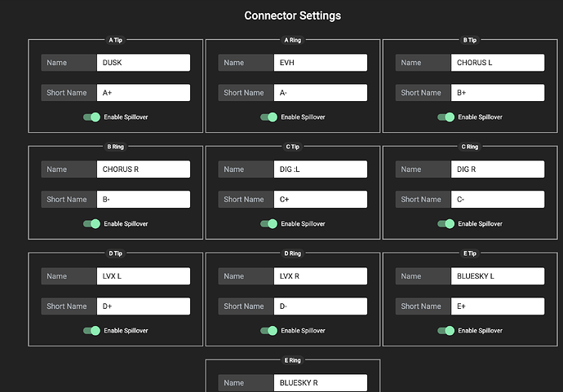
Task: Edit the BLUESKY R name field
Action: [x=320, y=383]
